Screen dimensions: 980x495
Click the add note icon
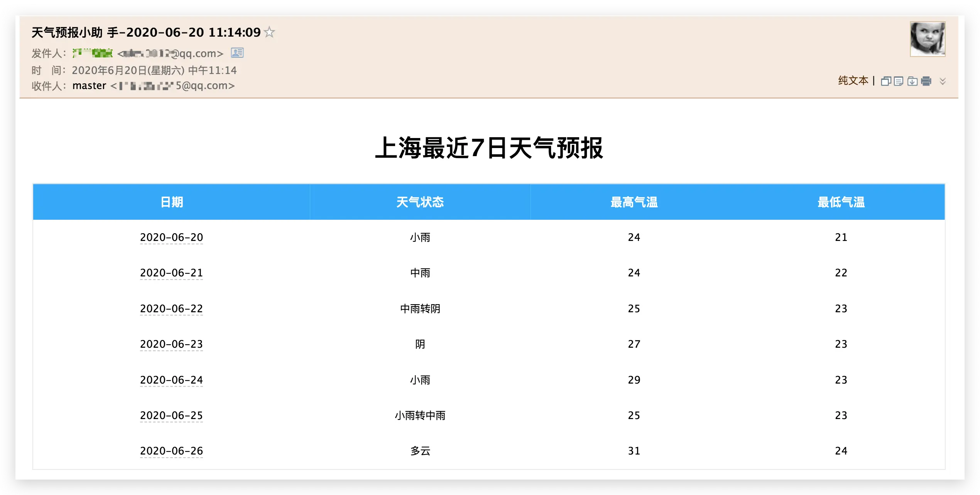[x=899, y=81]
